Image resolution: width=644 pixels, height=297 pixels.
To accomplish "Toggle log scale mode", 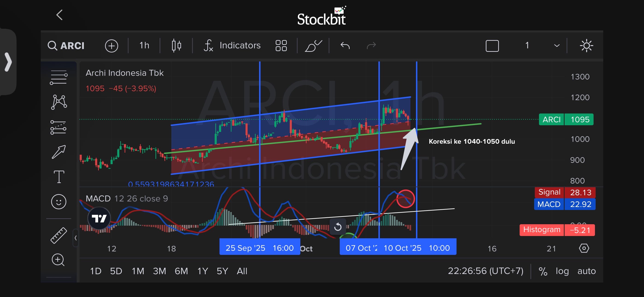I will pyautogui.click(x=562, y=271).
